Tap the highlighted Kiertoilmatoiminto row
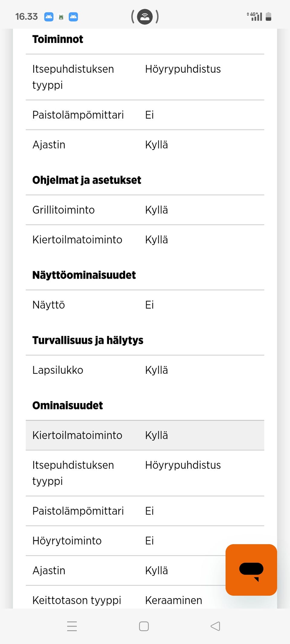The image size is (290, 644). pyautogui.click(x=145, y=435)
